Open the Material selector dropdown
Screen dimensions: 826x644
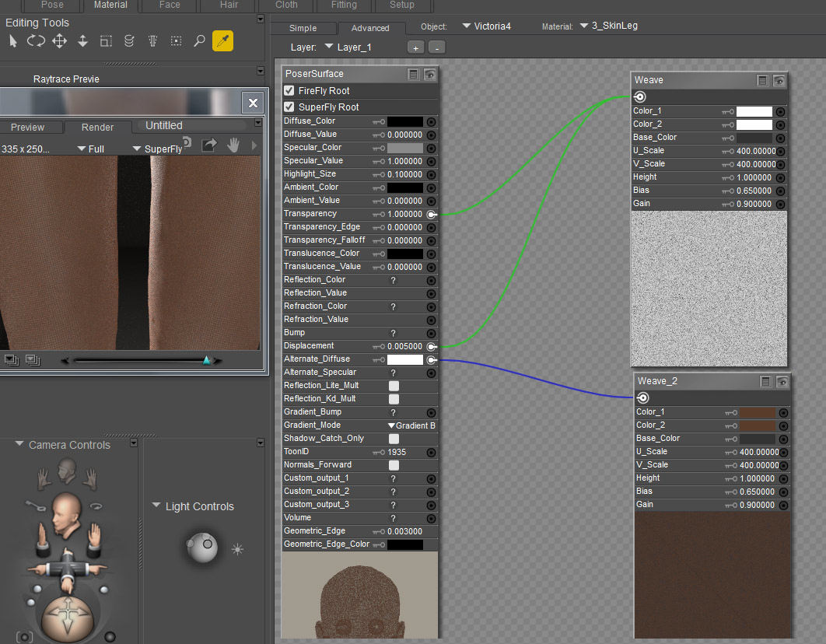pos(609,26)
